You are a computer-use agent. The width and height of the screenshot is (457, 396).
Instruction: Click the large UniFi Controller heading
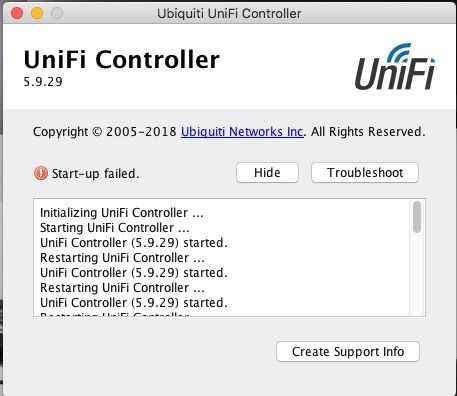122,60
